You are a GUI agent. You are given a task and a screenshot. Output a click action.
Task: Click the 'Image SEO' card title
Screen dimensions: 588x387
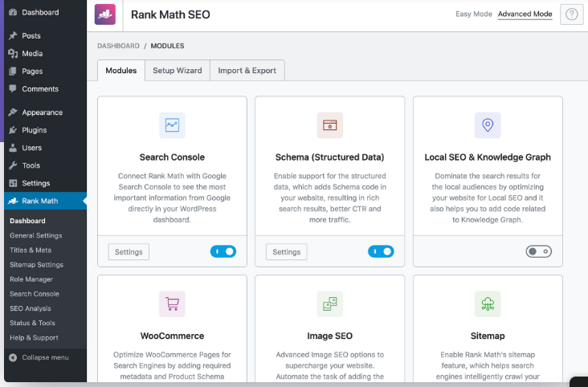pos(329,336)
